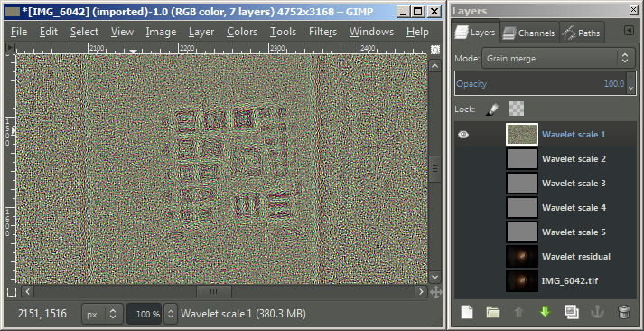Open the tab configuration menu button
This screenshot has width=644, height=331.
tap(629, 31)
